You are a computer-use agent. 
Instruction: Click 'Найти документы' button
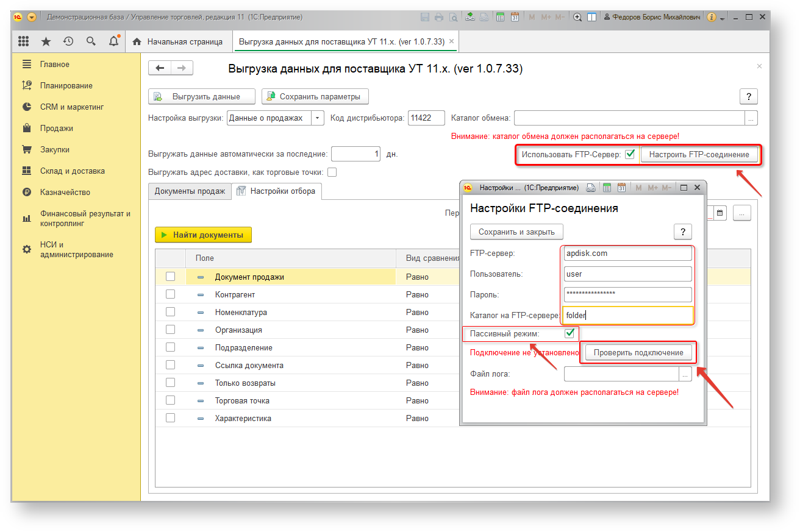[x=203, y=235]
